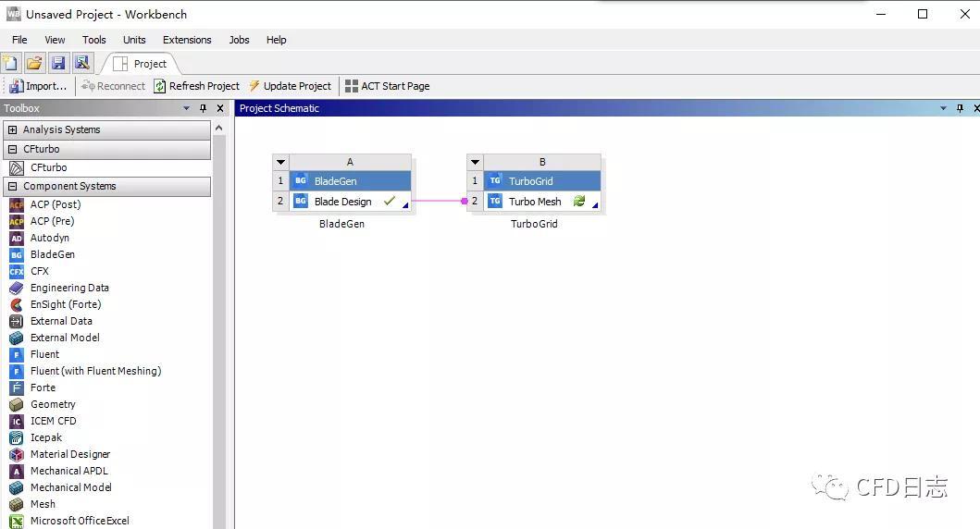Image resolution: width=980 pixels, height=529 pixels.
Task: Select the EnSight (Forte) icon
Action: (17, 304)
